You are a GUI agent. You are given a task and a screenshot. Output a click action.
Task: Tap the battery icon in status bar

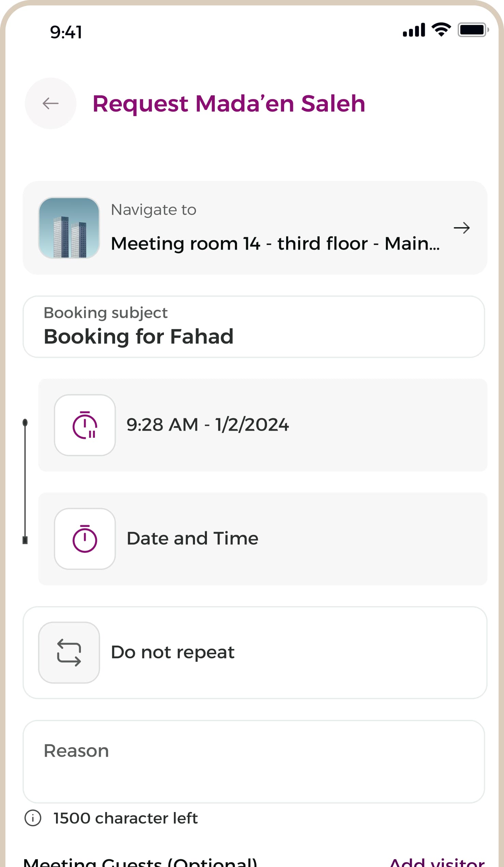coord(473,30)
